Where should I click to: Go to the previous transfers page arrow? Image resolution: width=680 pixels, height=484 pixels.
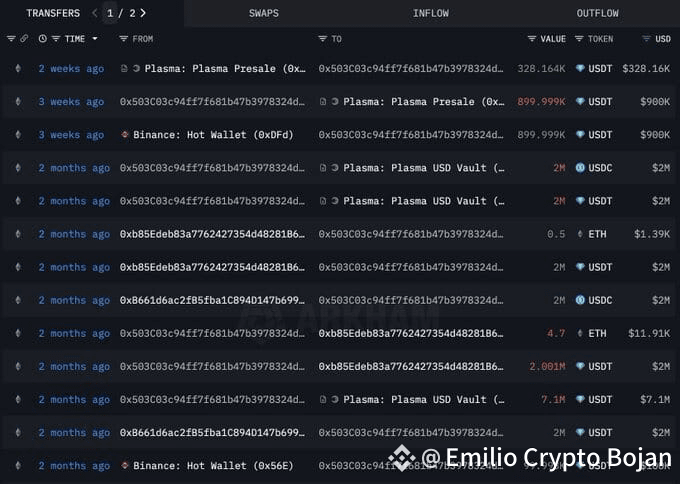tap(95, 13)
